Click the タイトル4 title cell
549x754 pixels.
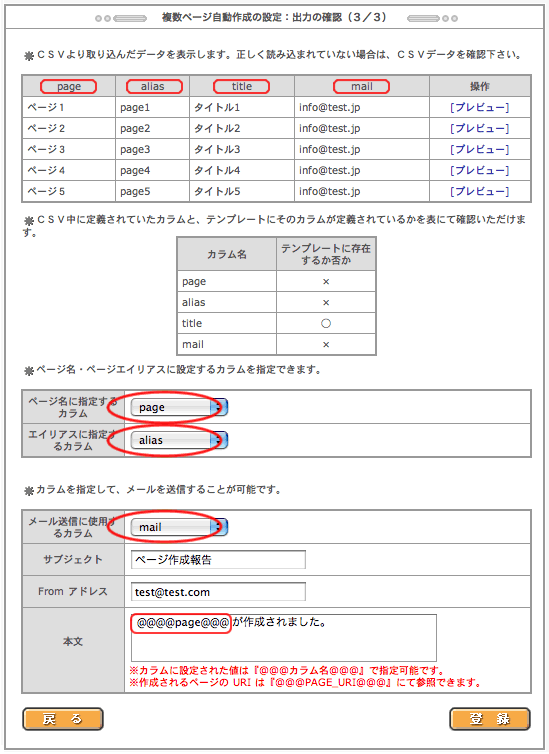click(242, 170)
